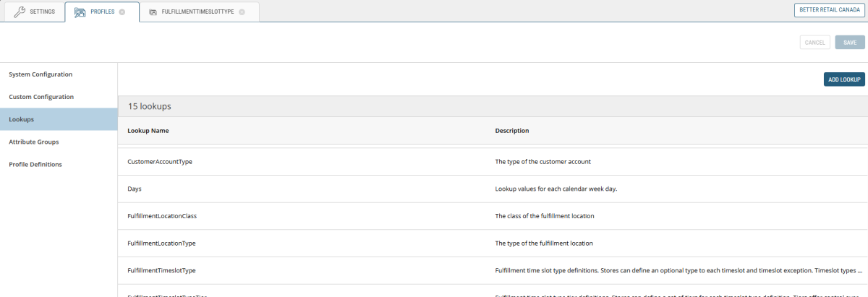Click the FulfillmentTimeslotType tab icon
This screenshot has width=868, height=297.
click(153, 12)
